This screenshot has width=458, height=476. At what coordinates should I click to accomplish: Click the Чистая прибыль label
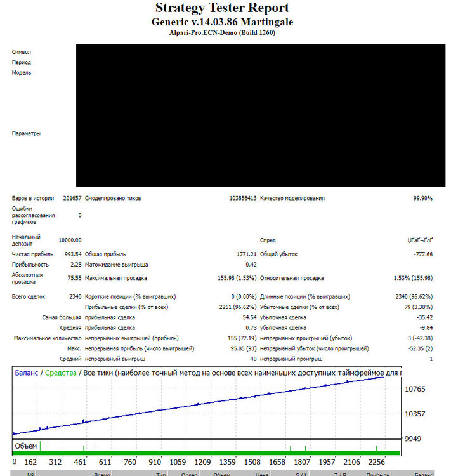(32, 254)
